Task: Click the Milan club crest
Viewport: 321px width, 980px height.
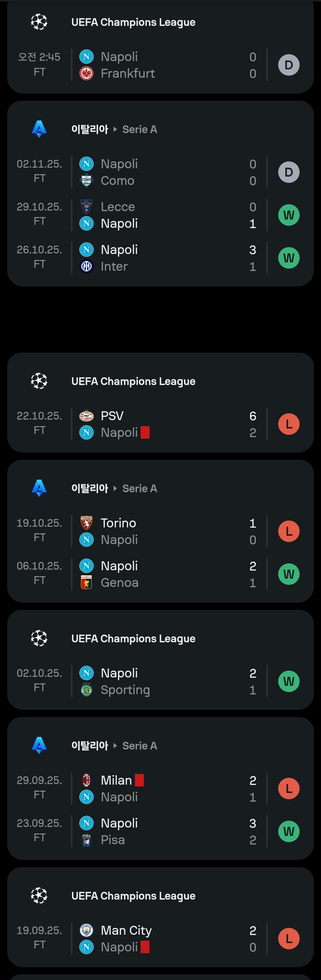Action: 86,780
